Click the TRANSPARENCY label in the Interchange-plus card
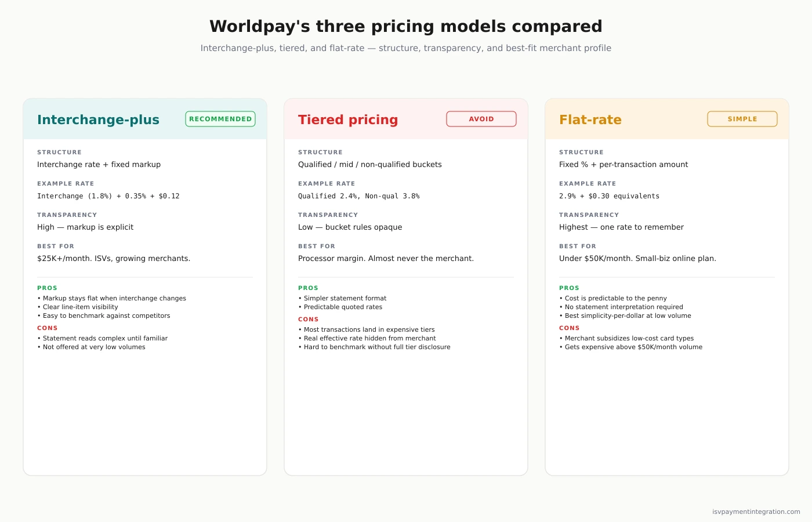This screenshot has height=522, width=812. coord(67,215)
